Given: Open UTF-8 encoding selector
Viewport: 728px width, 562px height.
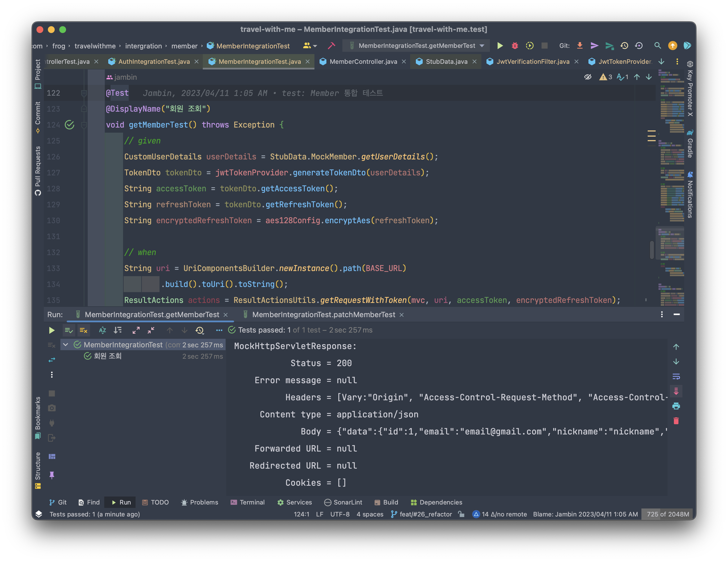Looking at the screenshot, I should tap(340, 514).
